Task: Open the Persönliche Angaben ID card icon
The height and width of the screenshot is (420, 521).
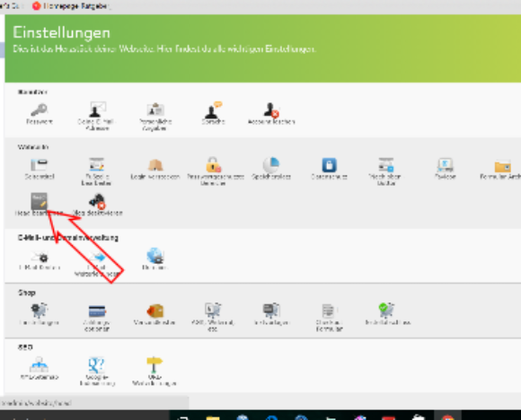Action: 155,109
